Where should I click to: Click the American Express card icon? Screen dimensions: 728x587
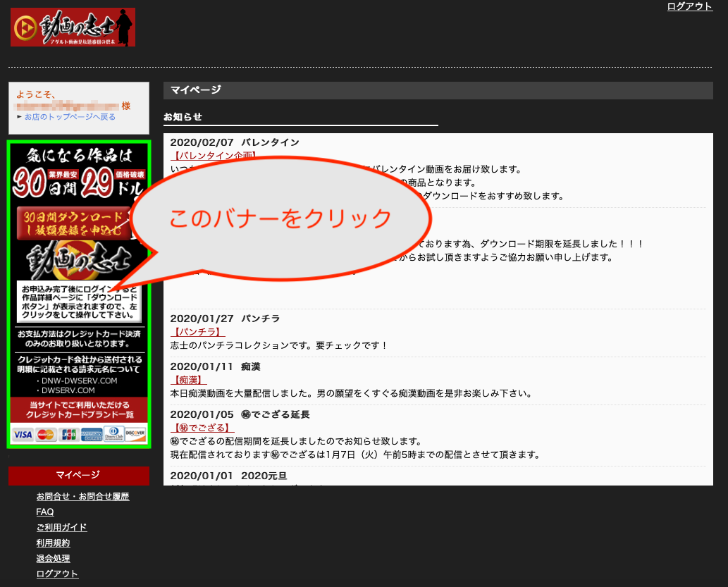pos(91,434)
